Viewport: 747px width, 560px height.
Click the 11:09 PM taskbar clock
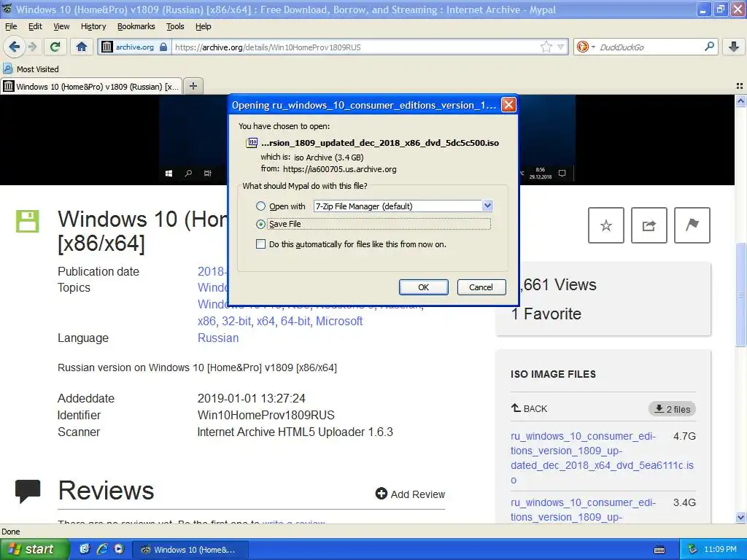point(720,550)
